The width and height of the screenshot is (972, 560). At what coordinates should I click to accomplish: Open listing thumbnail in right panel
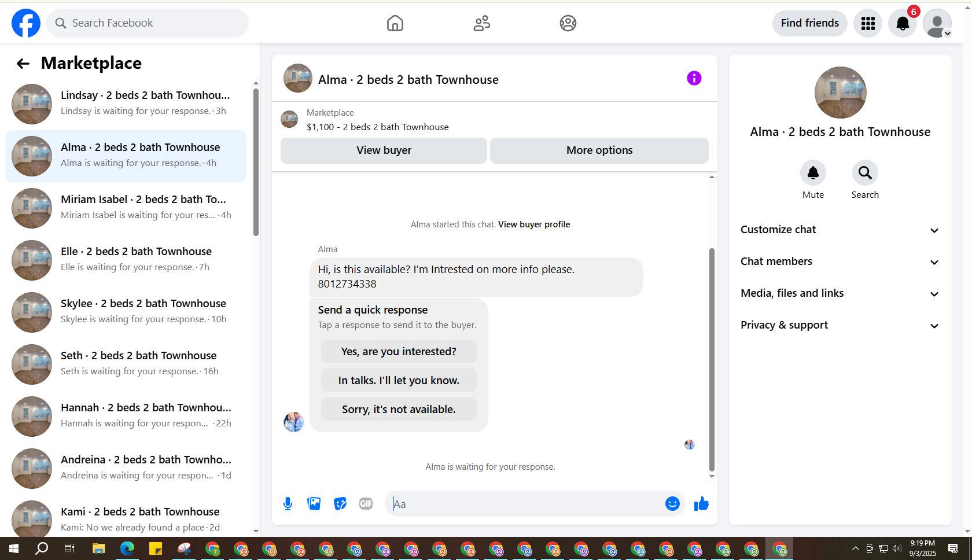click(840, 93)
